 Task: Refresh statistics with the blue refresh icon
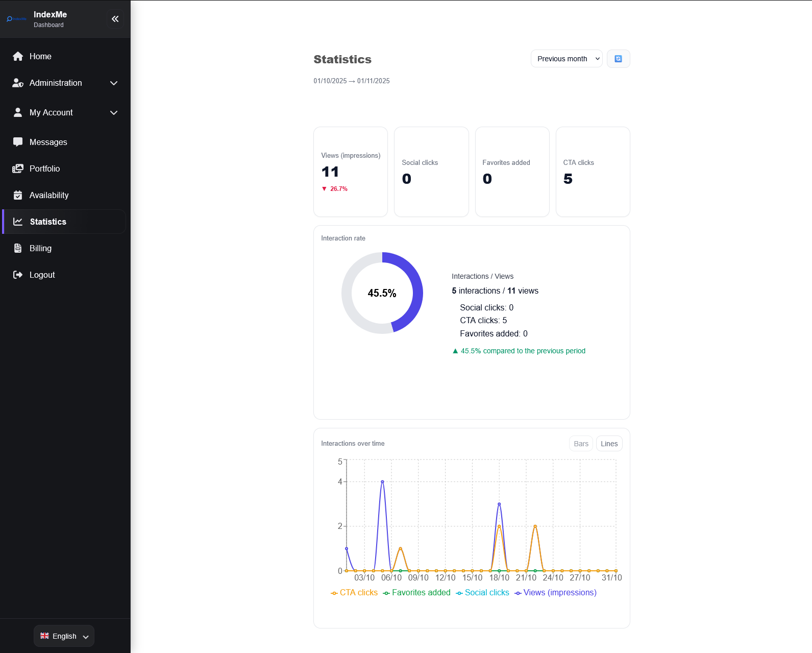pos(618,59)
